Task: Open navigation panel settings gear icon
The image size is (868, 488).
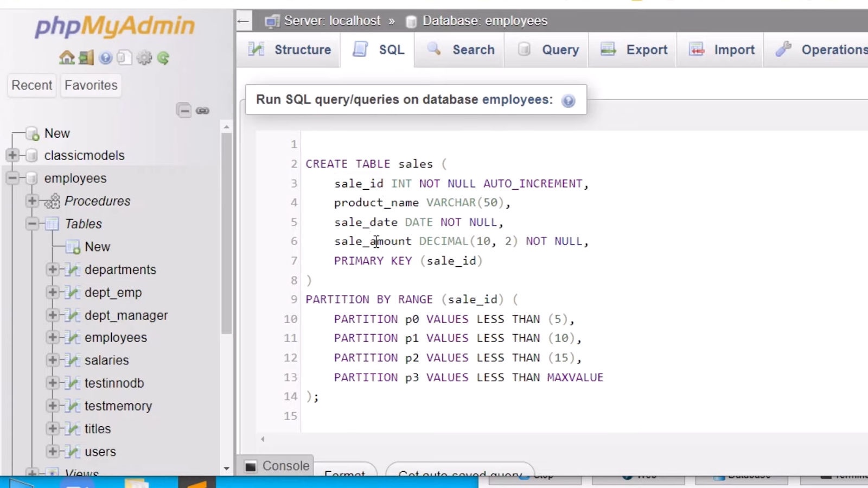Action: click(x=144, y=57)
